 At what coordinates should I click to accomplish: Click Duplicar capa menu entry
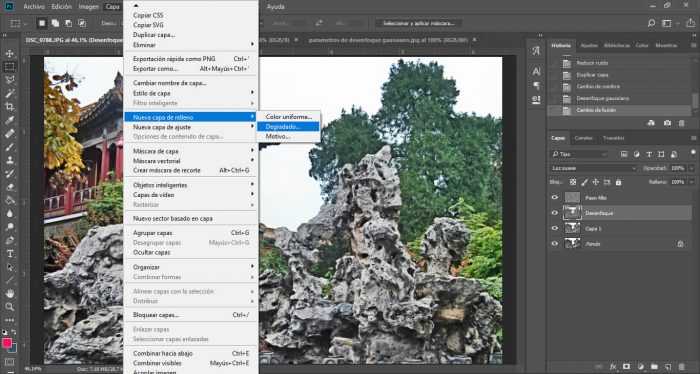[192, 35]
